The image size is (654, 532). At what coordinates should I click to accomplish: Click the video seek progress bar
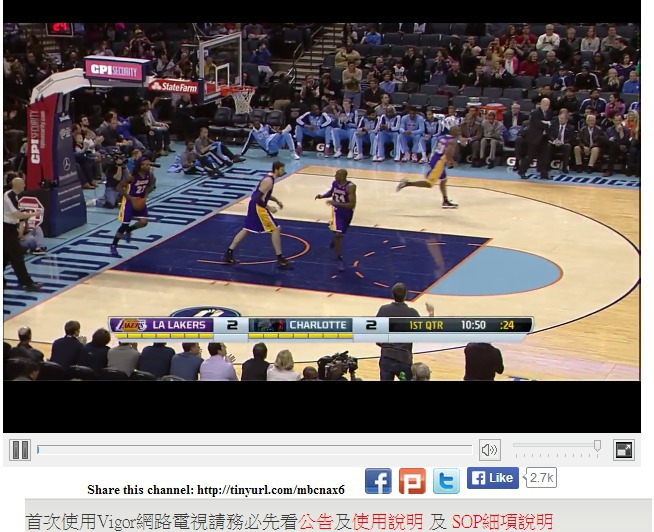click(254, 450)
